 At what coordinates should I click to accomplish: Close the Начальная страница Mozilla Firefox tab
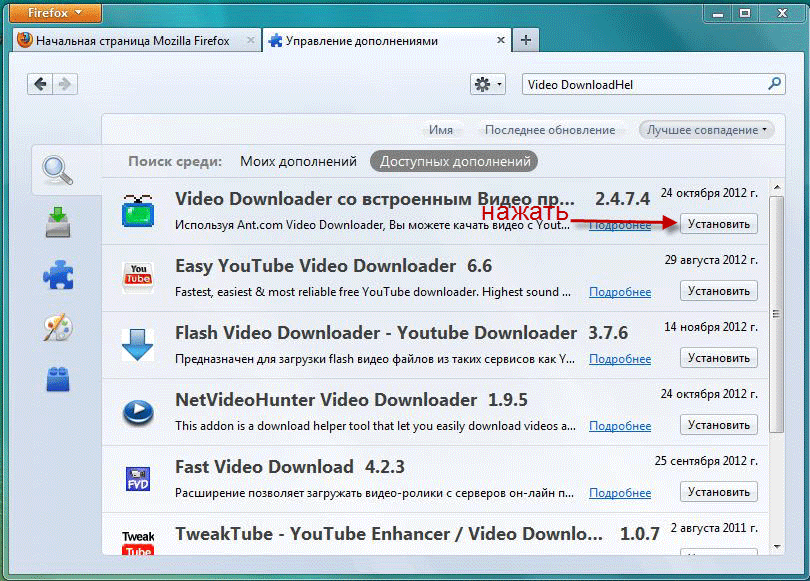pos(251,40)
